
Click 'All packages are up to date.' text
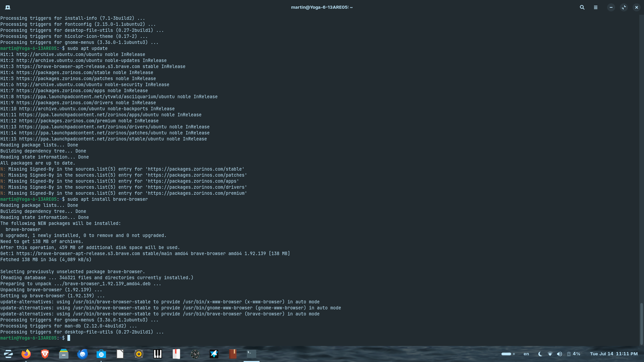click(38, 163)
